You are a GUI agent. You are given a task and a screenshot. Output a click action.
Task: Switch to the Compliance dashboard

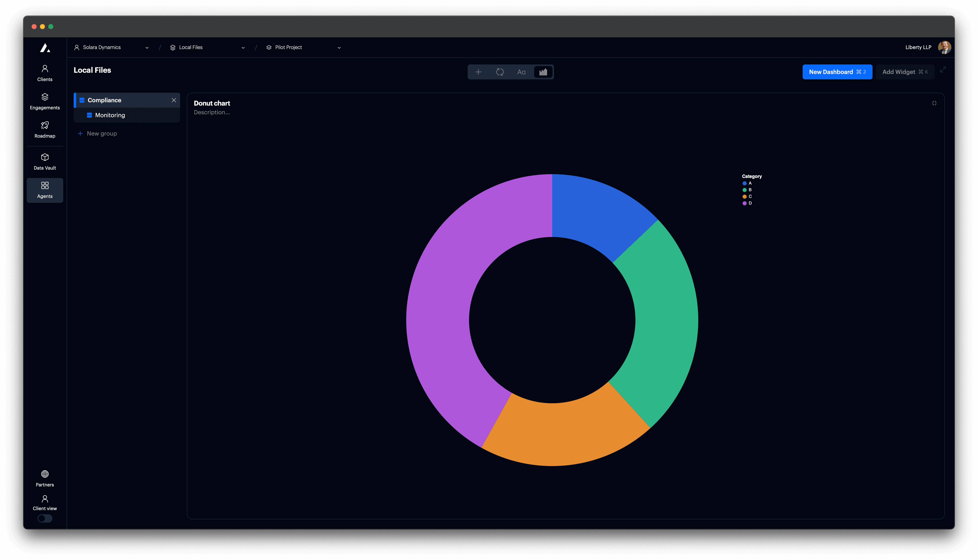104,100
